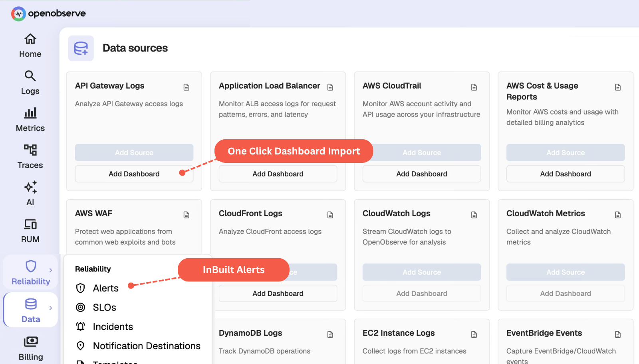Expand the Data sidebar chevron
639x364 pixels.
click(51, 308)
